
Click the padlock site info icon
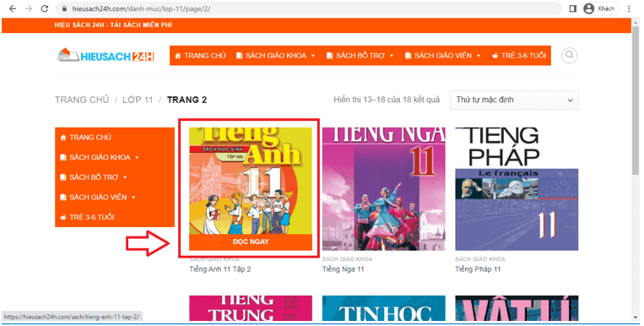coord(63,8)
